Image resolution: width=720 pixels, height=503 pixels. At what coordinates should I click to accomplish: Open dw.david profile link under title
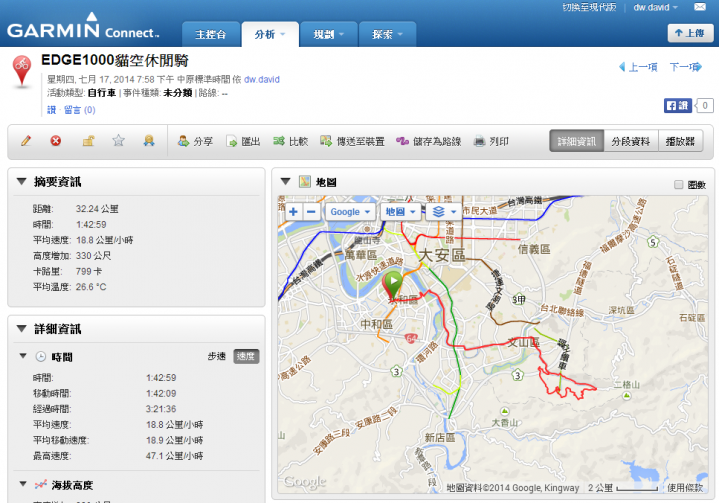click(262, 79)
